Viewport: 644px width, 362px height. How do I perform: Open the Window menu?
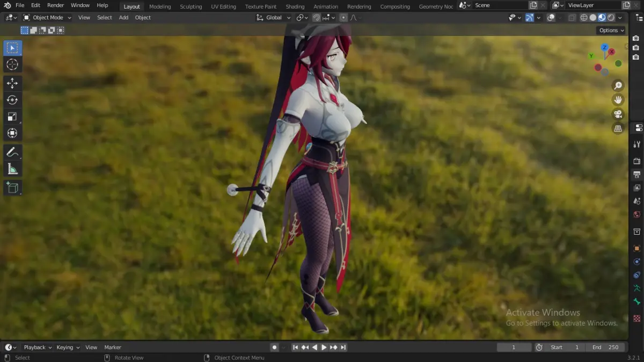click(80, 5)
